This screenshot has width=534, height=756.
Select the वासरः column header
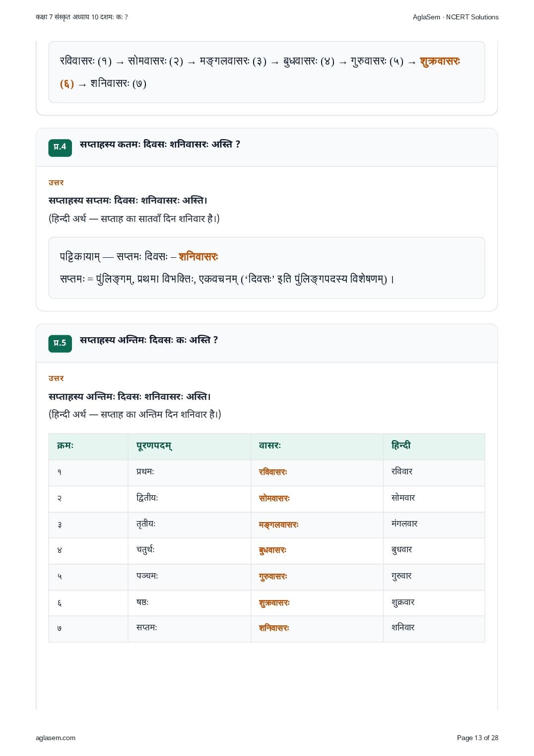pos(269,446)
